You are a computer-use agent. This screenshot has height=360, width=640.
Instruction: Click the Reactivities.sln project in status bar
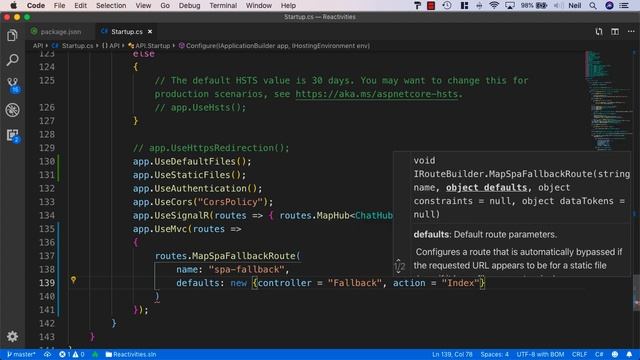(131, 354)
